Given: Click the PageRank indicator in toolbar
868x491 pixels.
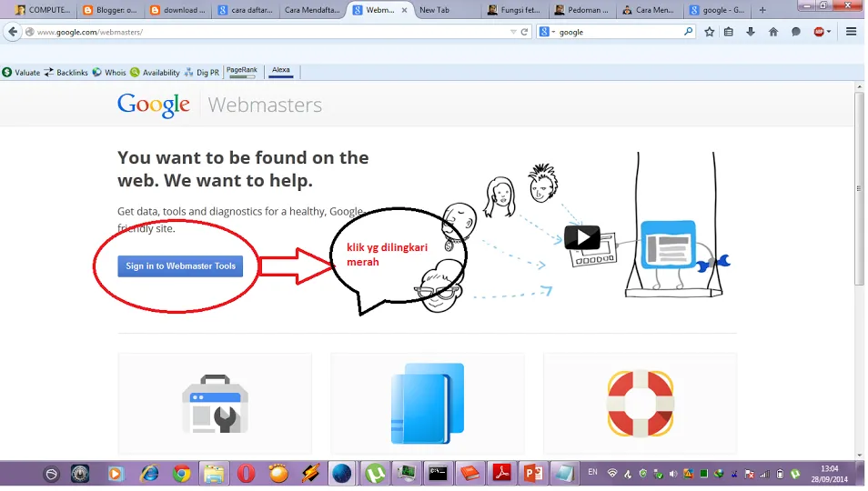Looking at the screenshot, I should tap(242, 72).
